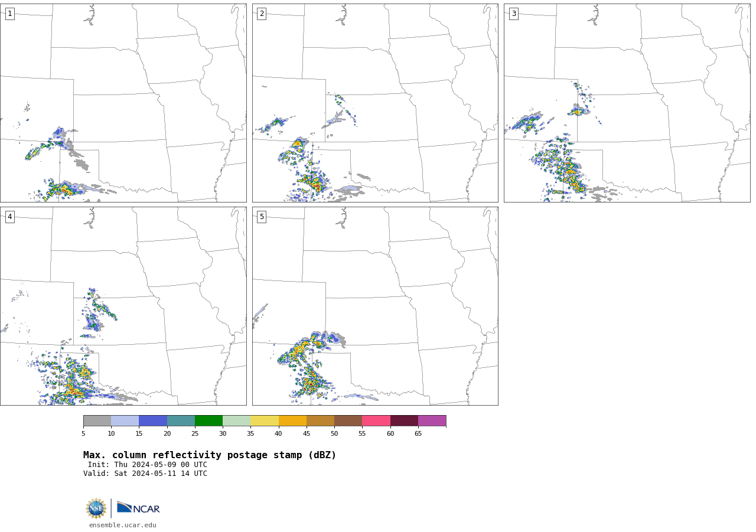Click the Init: Thu 2024-05-09 00 UTC text
756x532 pixels.
pos(148,465)
